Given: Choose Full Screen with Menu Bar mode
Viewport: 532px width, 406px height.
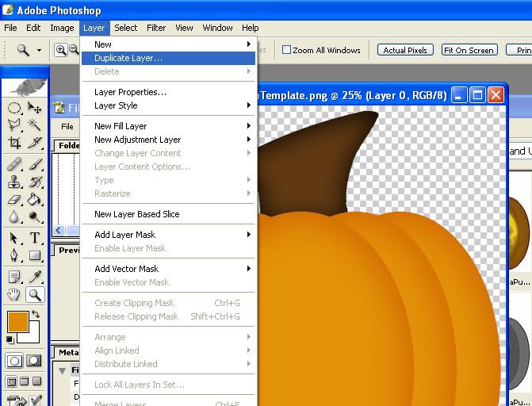Looking at the screenshot, I should (x=24, y=381).
